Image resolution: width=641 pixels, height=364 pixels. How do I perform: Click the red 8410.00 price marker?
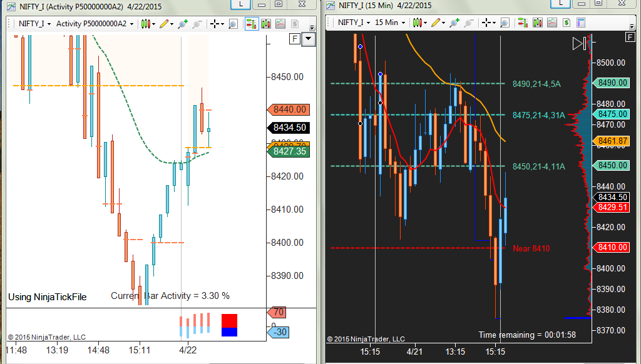click(611, 247)
